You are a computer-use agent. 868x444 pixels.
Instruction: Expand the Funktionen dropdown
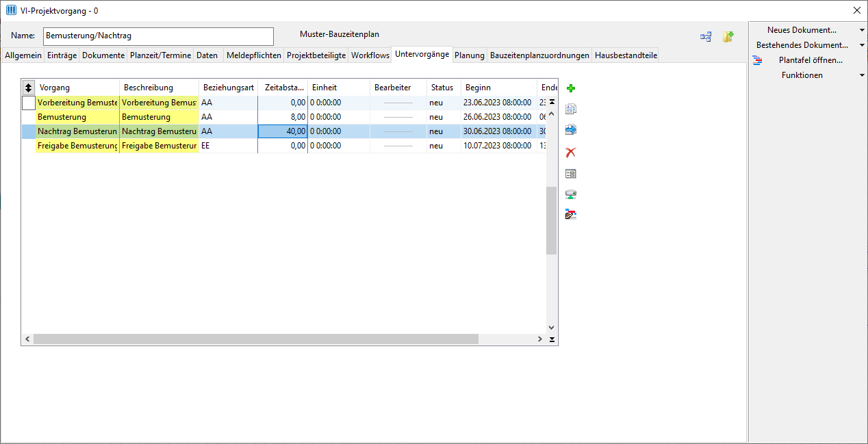click(x=862, y=75)
